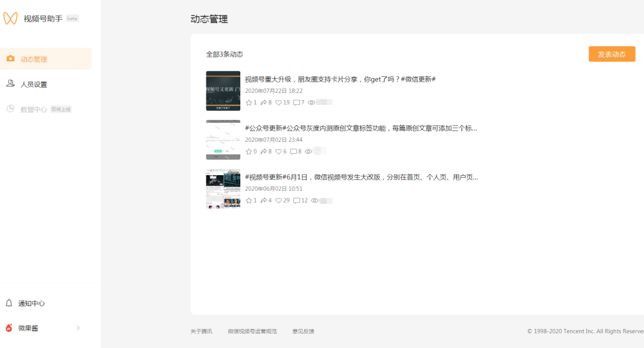Viewport: 644px width, 348px height.
Task: Click the person icon next to 人员设置
Action: 10,84
